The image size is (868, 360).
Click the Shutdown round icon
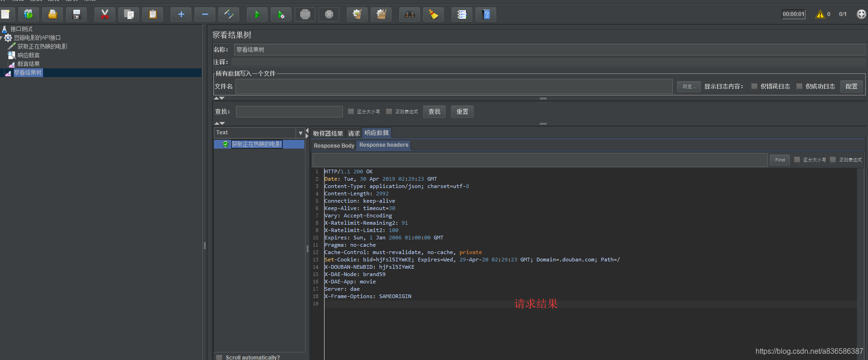click(x=329, y=14)
